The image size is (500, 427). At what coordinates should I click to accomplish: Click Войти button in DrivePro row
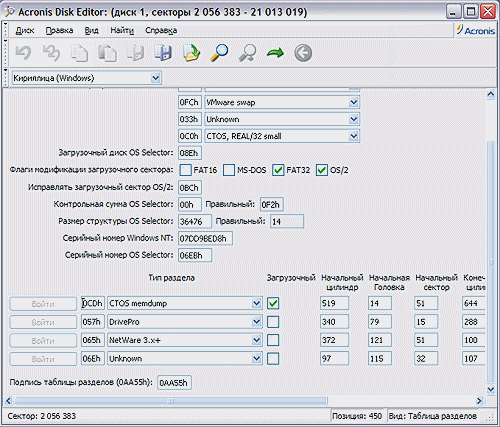pyautogui.click(x=43, y=322)
